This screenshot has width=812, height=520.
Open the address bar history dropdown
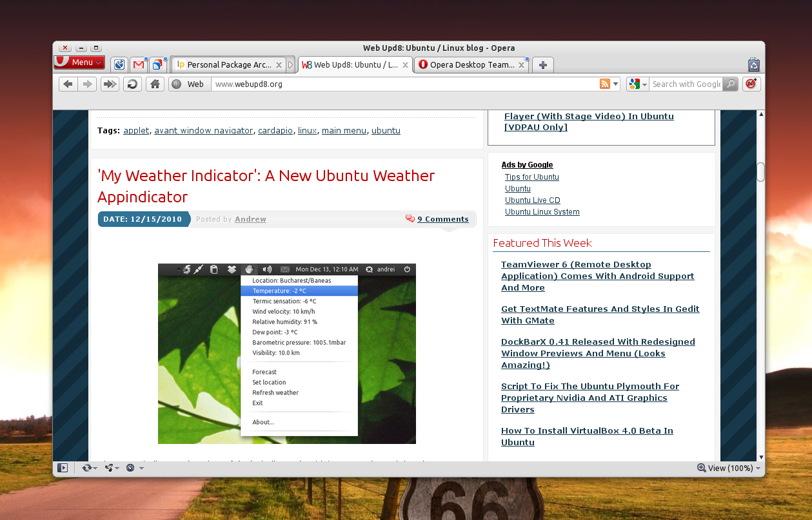(x=616, y=84)
